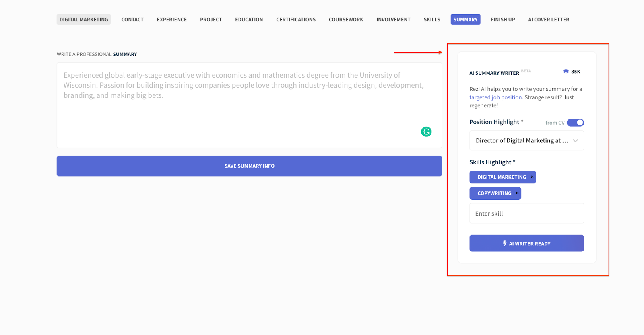Go to the Contact tab
Viewport: 644px width, 335px height.
(x=132, y=19)
